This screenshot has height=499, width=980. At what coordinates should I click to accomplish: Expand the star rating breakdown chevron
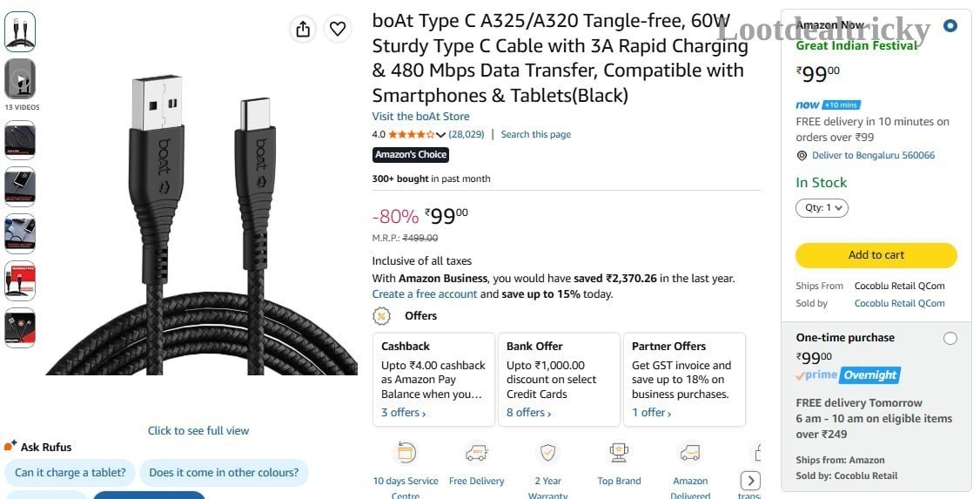click(x=440, y=134)
